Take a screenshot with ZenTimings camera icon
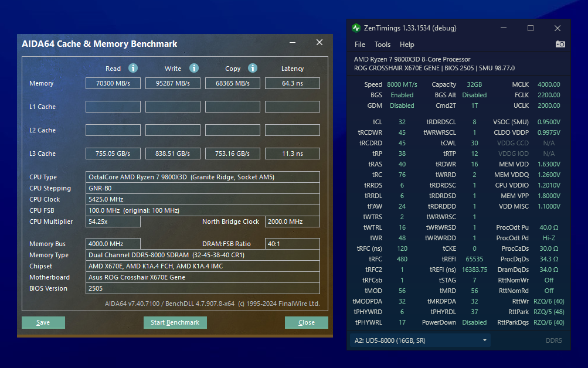The height and width of the screenshot is (368, 588). point(560,44)
